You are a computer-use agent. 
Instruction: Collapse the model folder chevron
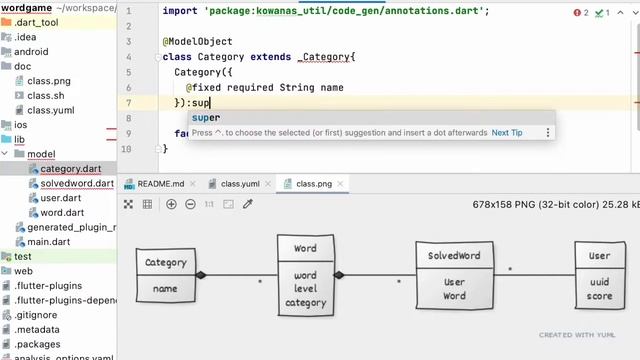pos(5,154)
